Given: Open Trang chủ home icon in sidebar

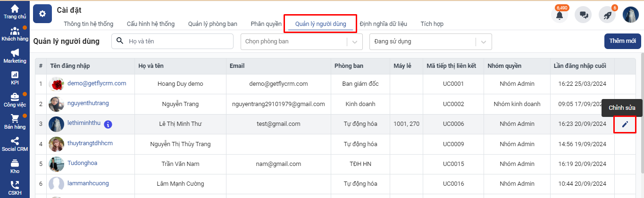Looking at the screenshot, I should click(x=15, y=11).
